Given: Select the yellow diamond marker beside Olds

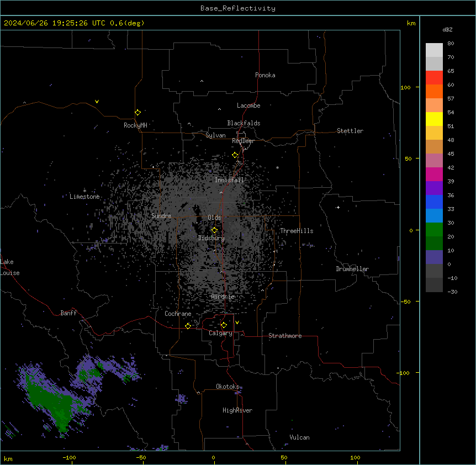Looking at the screenshot, I should coord(214,230).
